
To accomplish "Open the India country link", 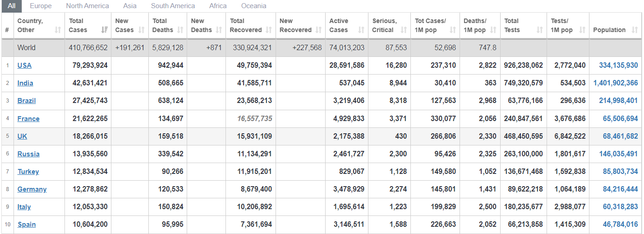I will [x=25, y=83].
